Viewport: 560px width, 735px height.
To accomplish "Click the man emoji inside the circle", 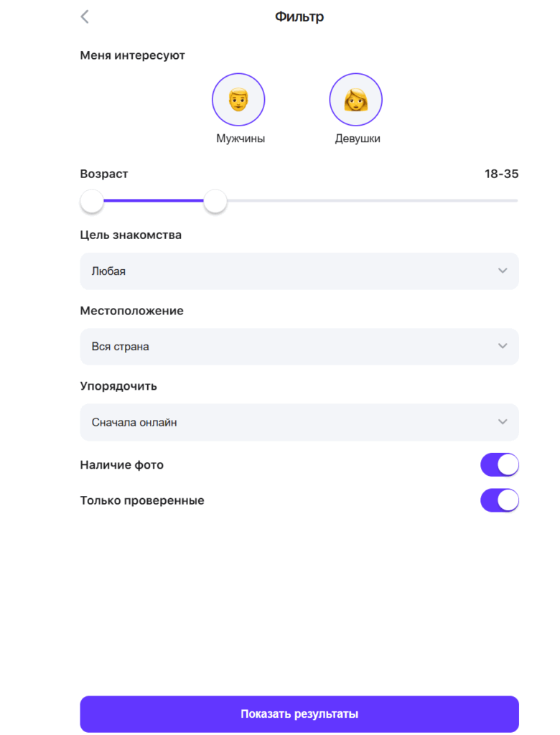I will coord(238,99).
